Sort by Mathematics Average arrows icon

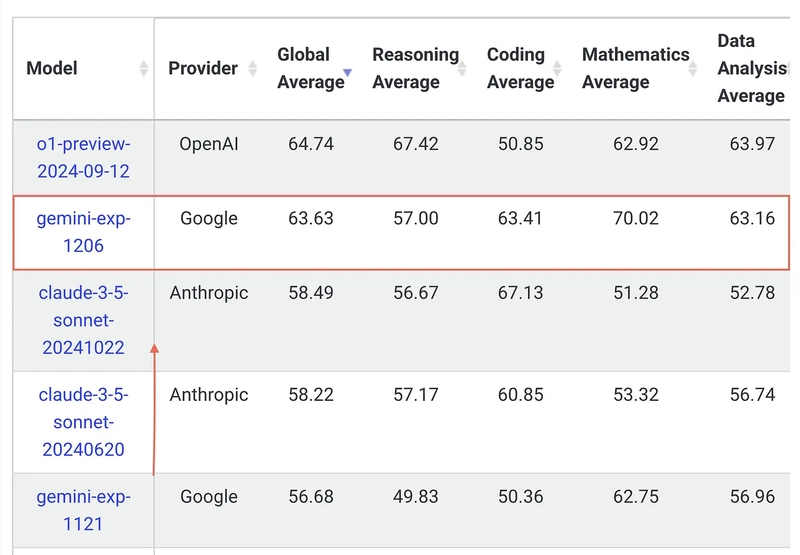coord(693,68)
